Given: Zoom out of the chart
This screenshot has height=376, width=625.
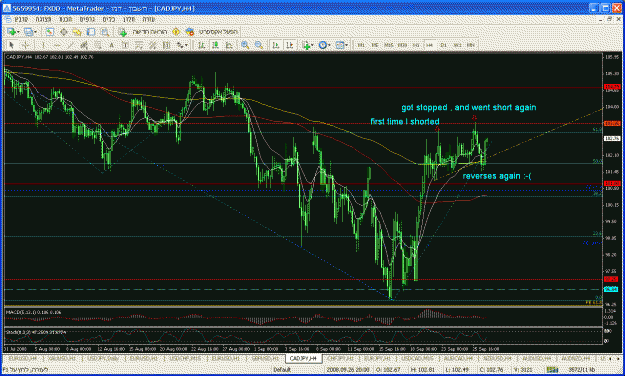Looking at the screenshot, I should click(x=259, y=45).
